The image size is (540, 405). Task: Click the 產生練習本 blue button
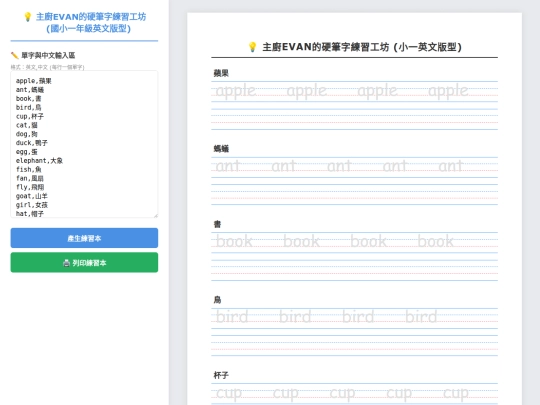coord(84,238)
